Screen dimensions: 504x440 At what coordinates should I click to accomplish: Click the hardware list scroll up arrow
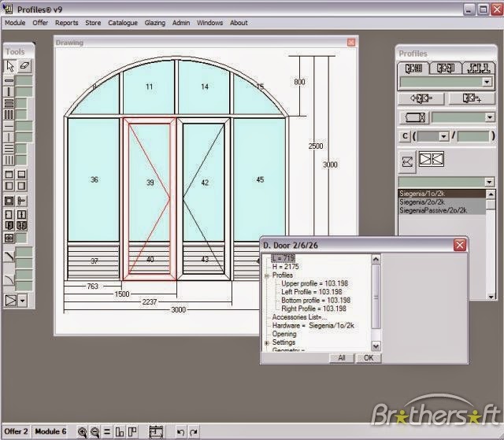click(x=491, y=194)
